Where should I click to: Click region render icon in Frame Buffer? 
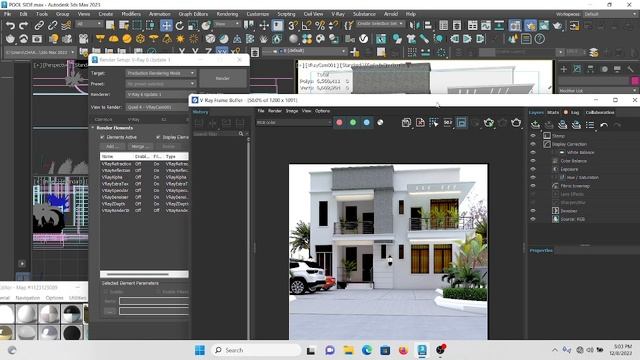(461, 122)
